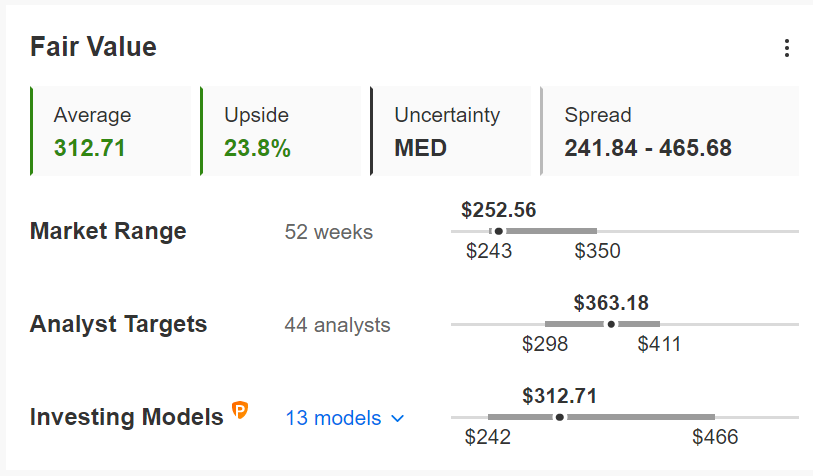The width and height of the screenshot is (813, 476).
Task: Click the Analyst Targets slider dot
Action: 611,324
